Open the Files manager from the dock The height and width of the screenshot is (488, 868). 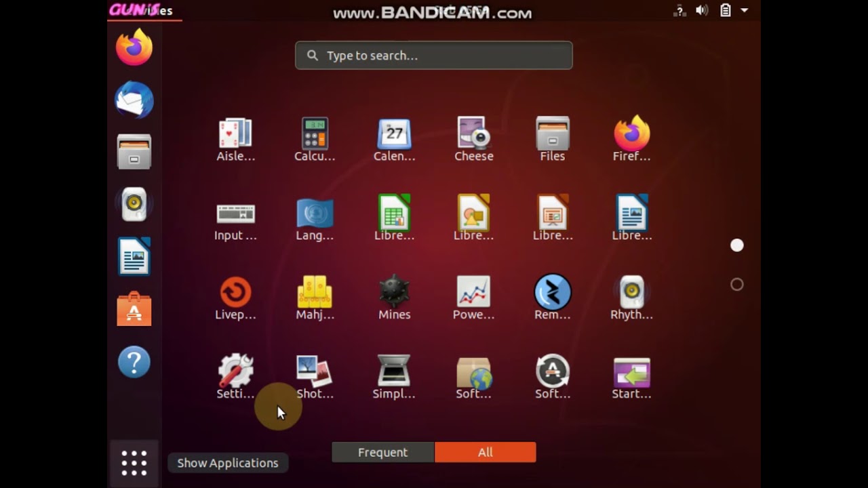134,151
